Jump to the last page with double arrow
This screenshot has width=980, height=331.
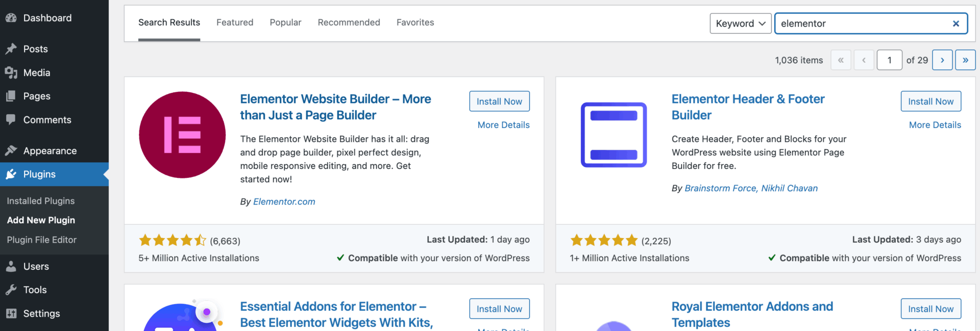pos(965,60)
